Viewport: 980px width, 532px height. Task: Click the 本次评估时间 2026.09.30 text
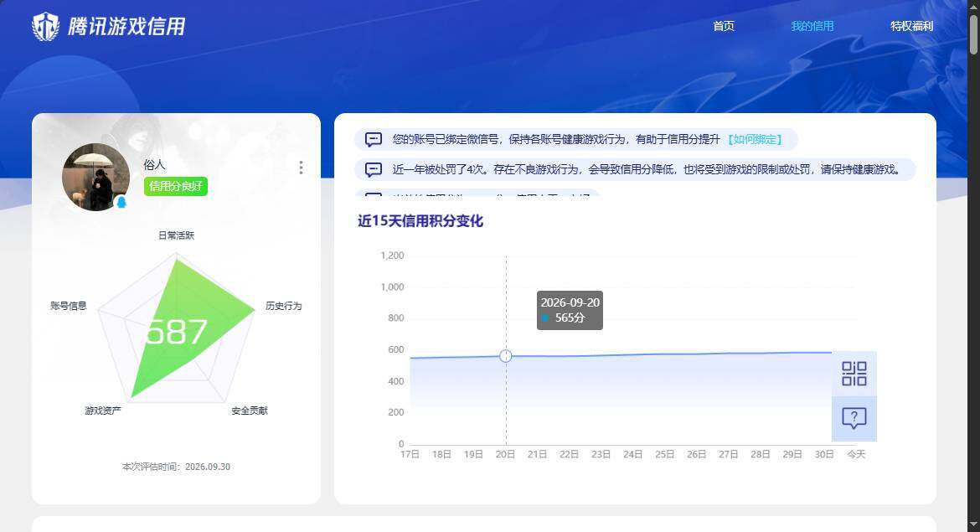tap(176, 467)
